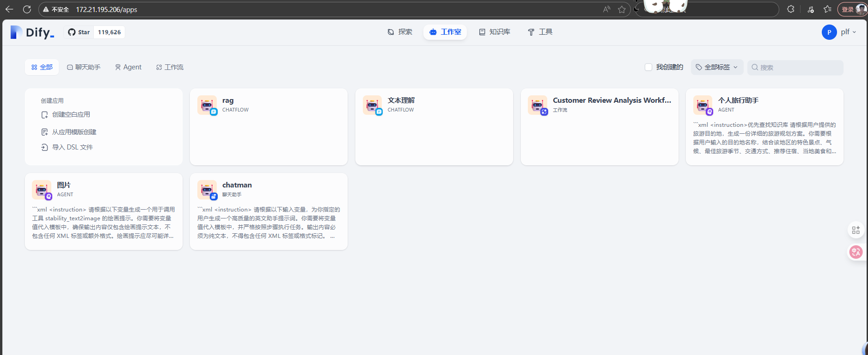Filter apps by 聊天助手
Viewport: 868px width, 355px height.
click(84, 67)
